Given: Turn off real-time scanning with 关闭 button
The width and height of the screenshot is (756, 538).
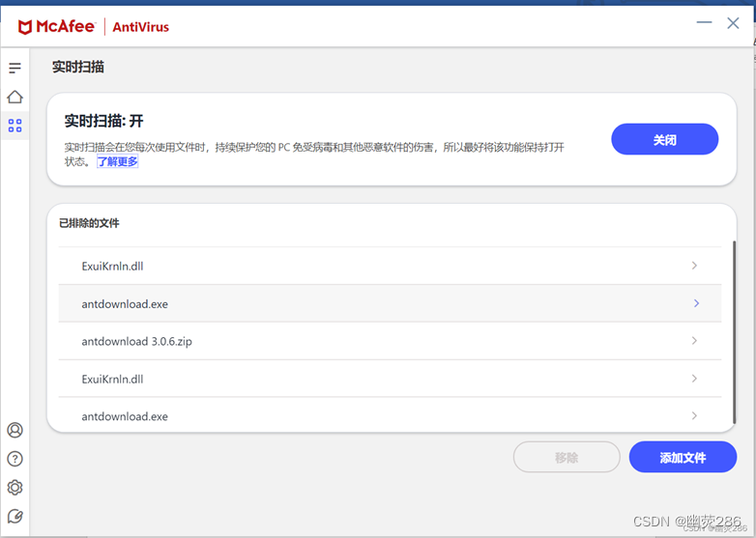Looking at the screenshot, I should (x=664, y=139).
